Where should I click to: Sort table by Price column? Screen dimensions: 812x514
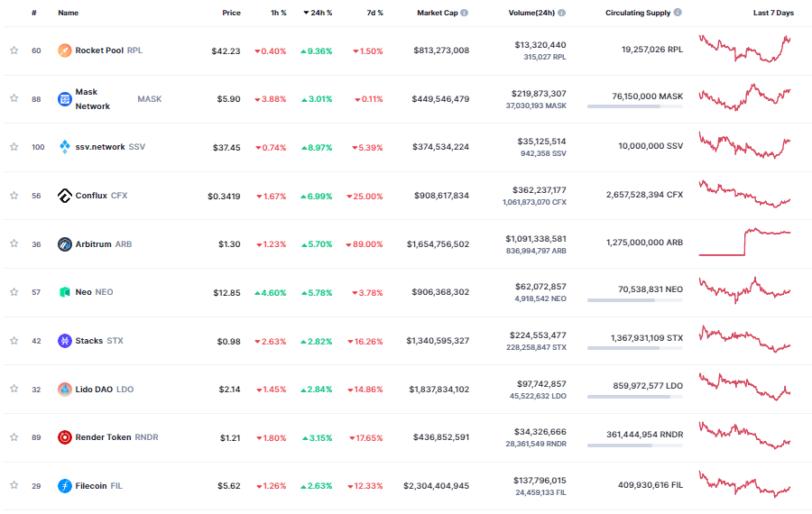click(232, 13)
